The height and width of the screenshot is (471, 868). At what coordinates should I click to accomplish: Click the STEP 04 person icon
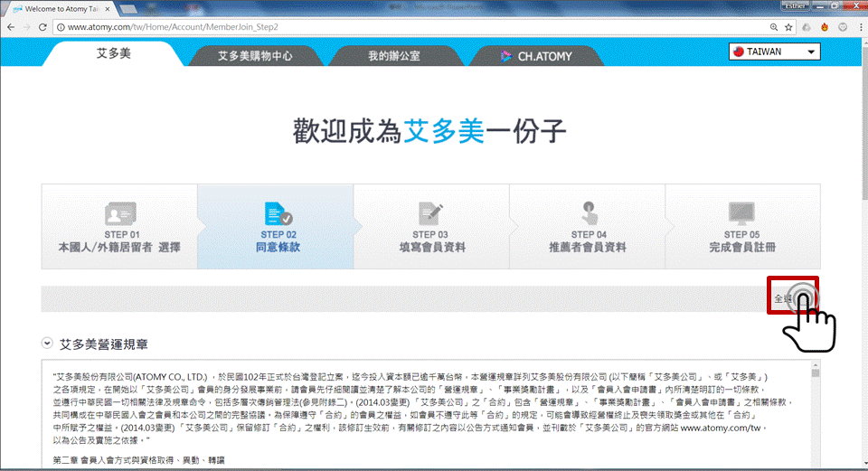coord(589,213)
